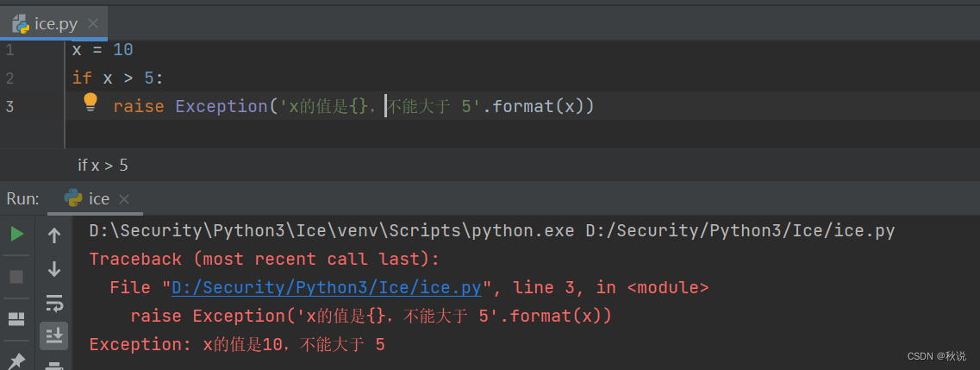
Task: Toggle scroll to end of console output
Action: tap(54, 336)
